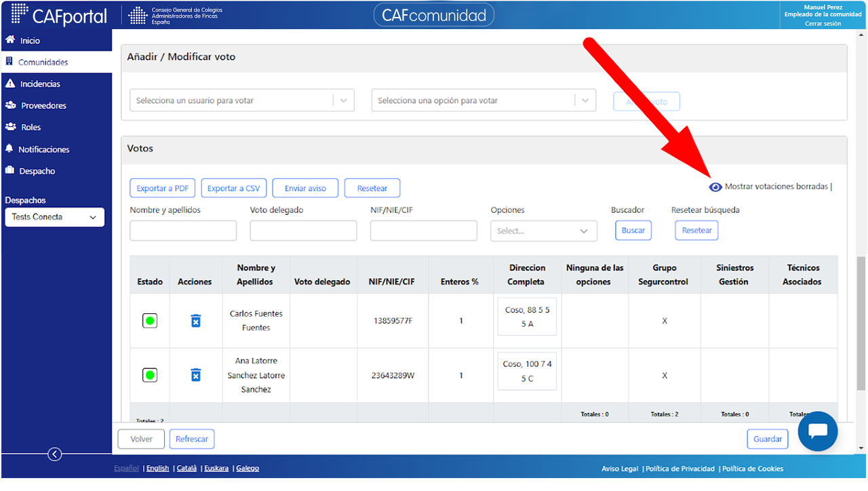Open the chat bubble widget
This screenshot has height=491, width=868.
point(818,431)
